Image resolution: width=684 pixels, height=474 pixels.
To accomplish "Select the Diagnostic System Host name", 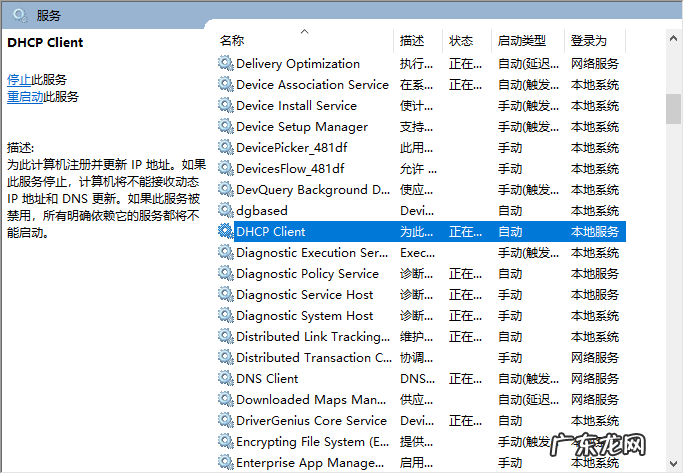I will 304,315.
